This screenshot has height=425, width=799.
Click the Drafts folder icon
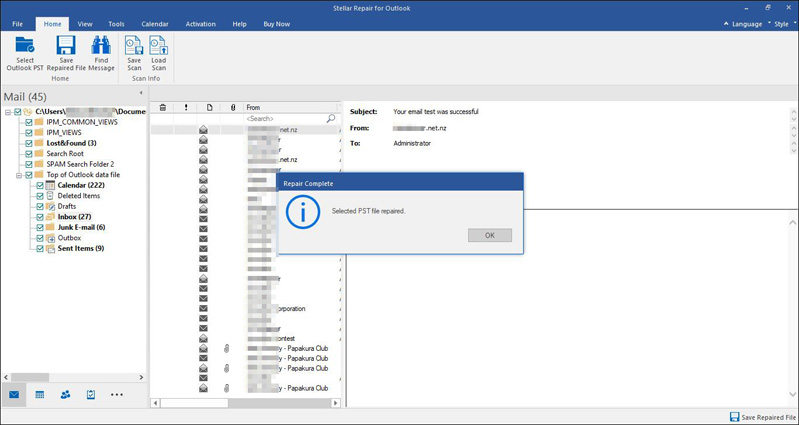[50, 206]
